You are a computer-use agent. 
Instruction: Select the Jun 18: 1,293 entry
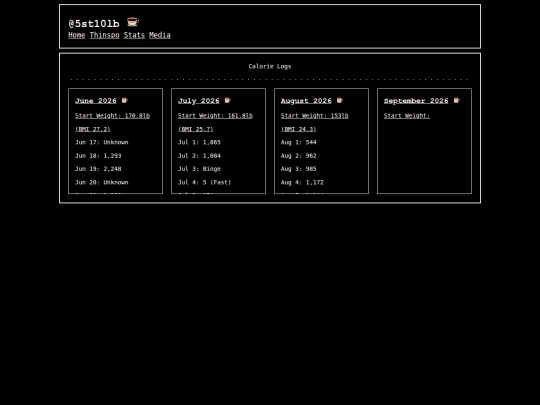point(98,156)
